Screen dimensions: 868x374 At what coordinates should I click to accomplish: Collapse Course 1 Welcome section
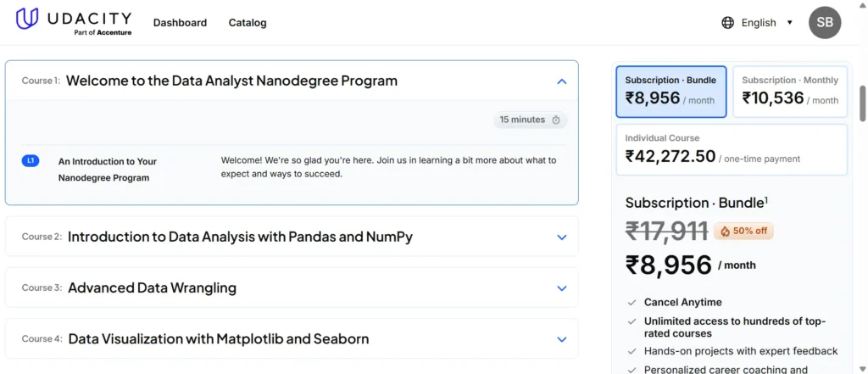click(x=561, y=81)
